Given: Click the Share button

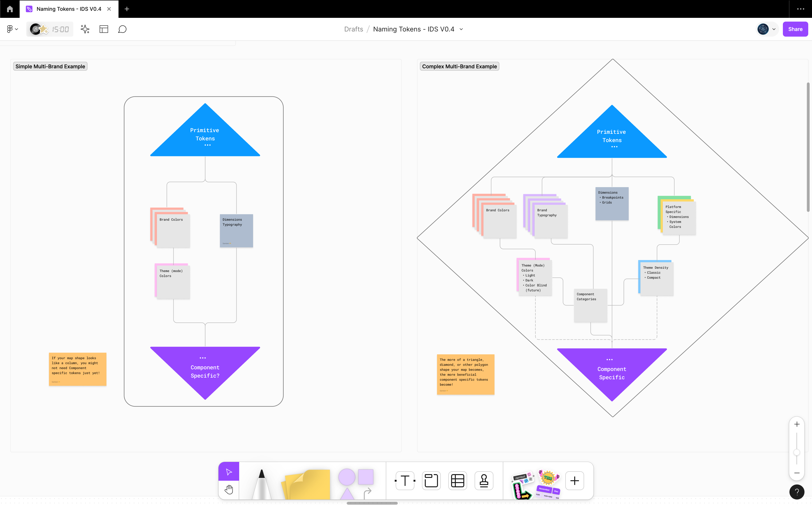Looking at the screenshot, I should pos(795,29).
